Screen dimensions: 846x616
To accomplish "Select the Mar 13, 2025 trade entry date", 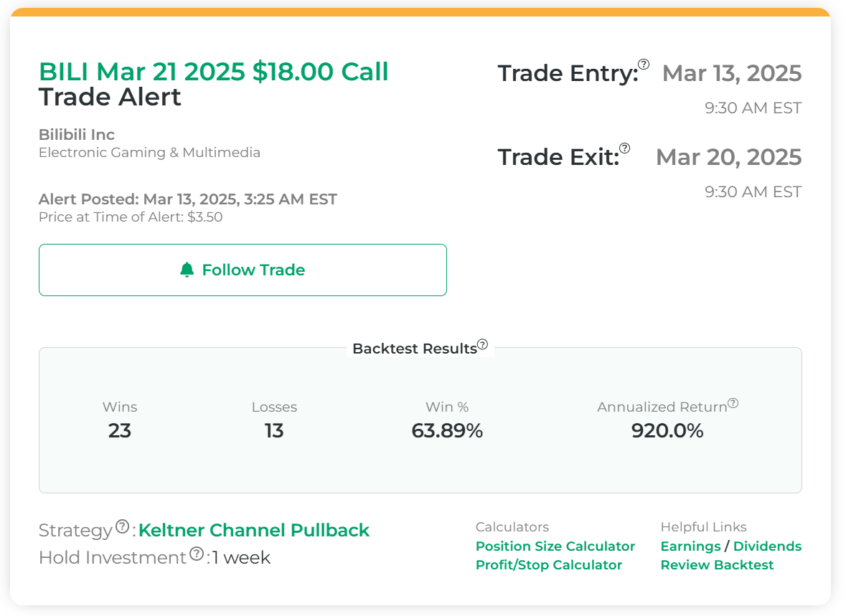I will [x=731, y=73].
